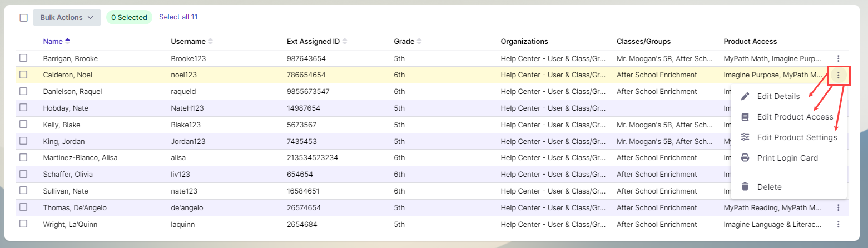Click the Ext Assigned ID column header
The width and height of the screenshot is (868, 248).
[313, 42]
